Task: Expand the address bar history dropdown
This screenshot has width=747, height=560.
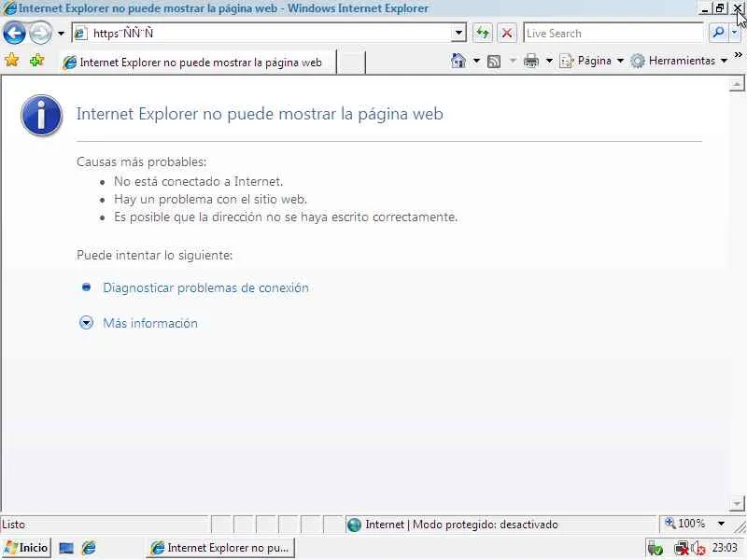Action: click(x=458, y=34)
